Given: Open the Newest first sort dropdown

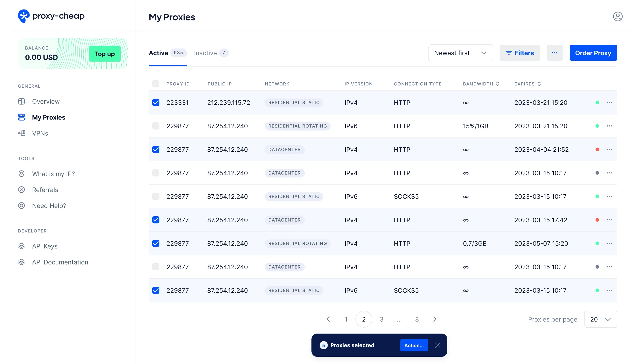Looking at the screenshot, I should 461,53.
